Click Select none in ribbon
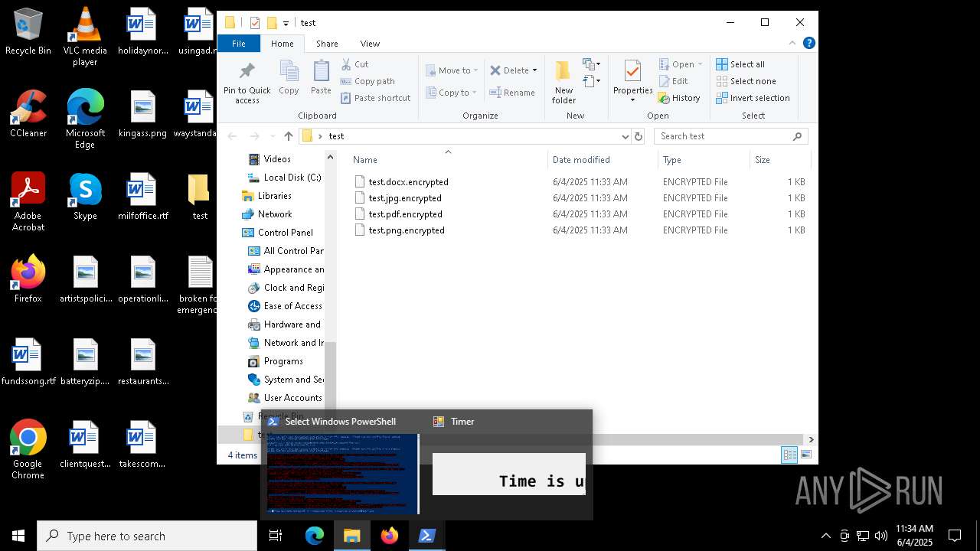980x551 pixels. pos(746,81)
